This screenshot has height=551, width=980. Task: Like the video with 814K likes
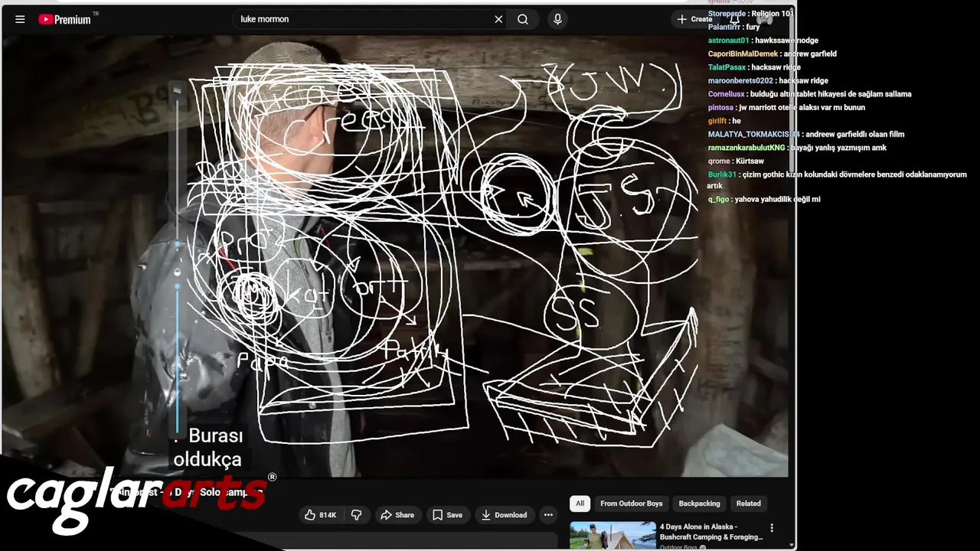click(x=320, y=515)
